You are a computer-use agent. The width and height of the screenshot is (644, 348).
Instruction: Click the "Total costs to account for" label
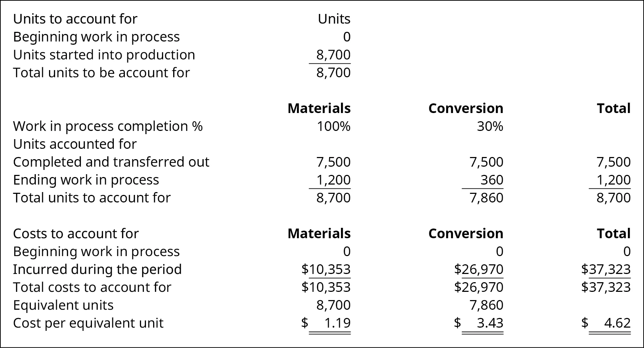[92, 287]
